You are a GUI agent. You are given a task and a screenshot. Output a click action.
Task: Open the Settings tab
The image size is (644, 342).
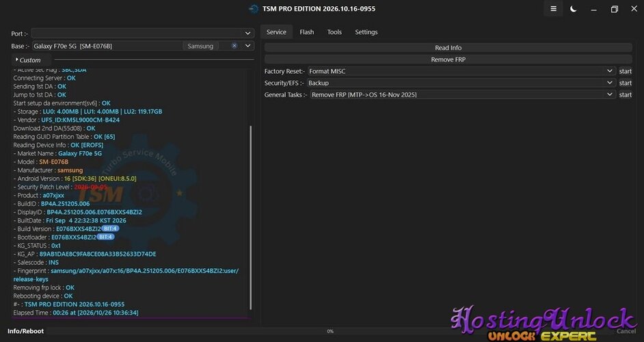coord(366,31)
